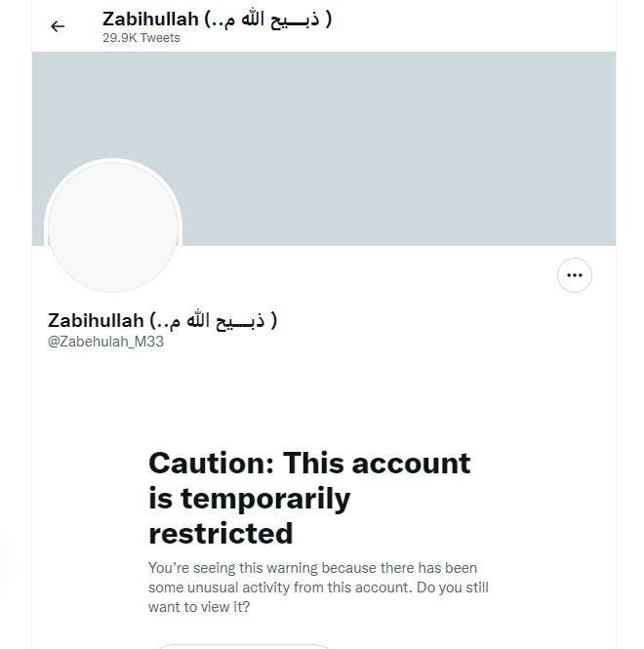This screenshot has width=644, height=649.
Task: Click the 29.9K Tweets count
Action: coord(141,38)
